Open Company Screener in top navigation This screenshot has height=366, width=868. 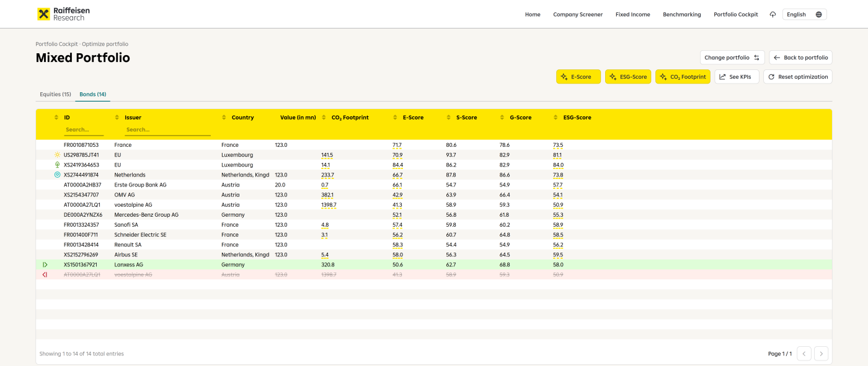coord(577,15)
